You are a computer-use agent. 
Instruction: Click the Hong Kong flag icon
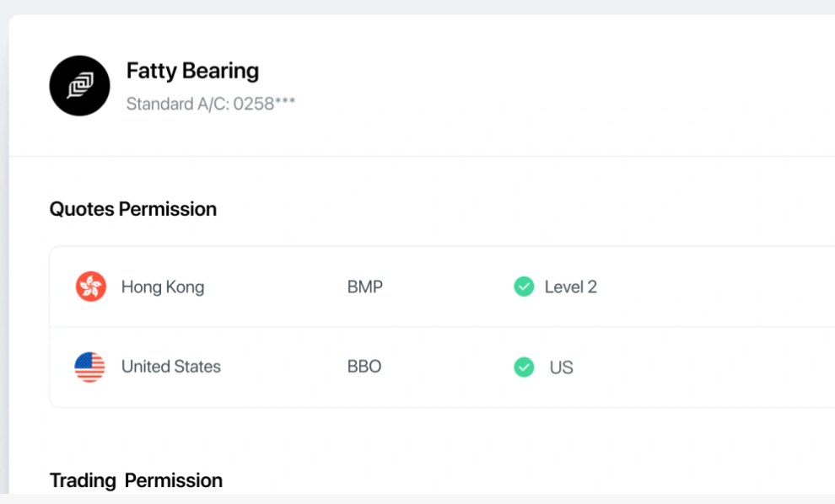(90, 287)
